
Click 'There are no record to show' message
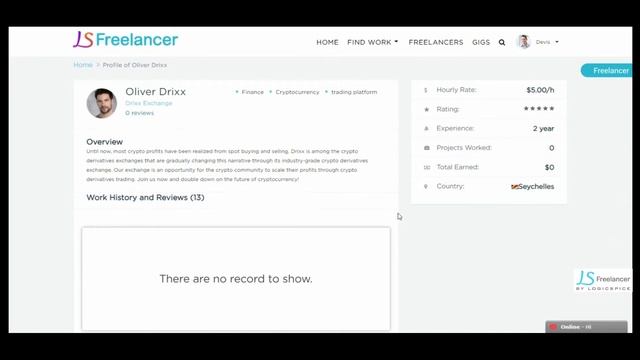point(236,279)
